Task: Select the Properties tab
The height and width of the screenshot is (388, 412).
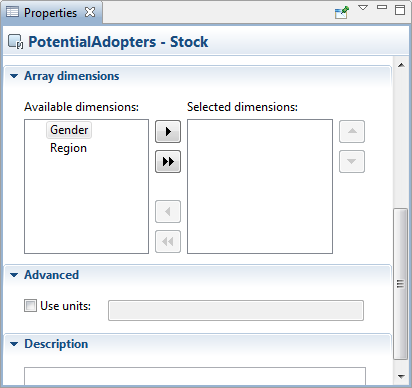Action: [x=50, y=13]
